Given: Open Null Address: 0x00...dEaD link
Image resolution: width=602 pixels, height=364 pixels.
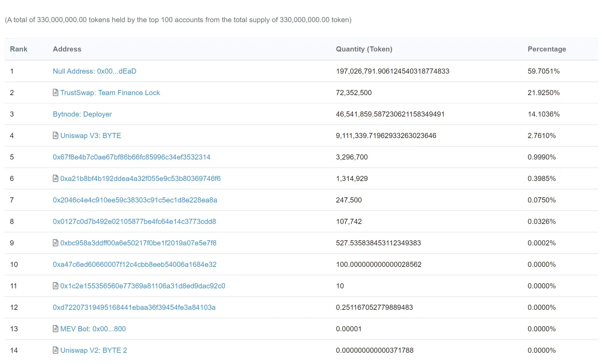Looking at the screenshot, I should tap(94, 71).
